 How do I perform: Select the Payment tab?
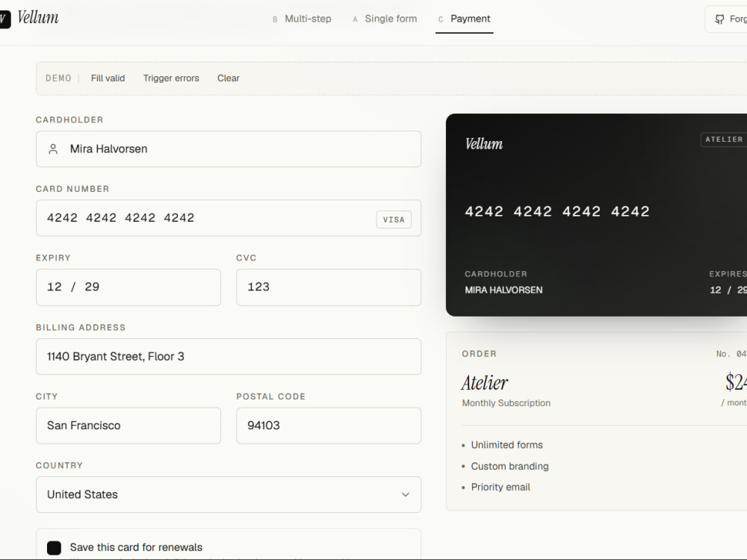(465, 19)
